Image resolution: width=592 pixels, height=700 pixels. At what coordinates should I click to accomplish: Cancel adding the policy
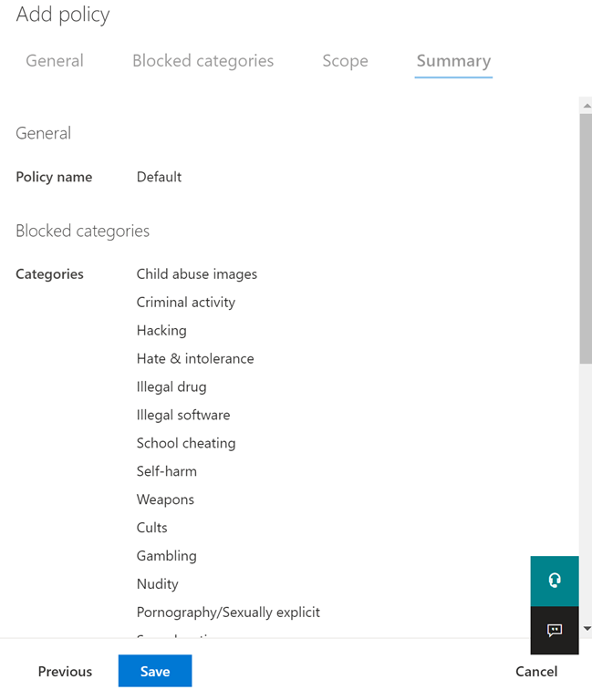click(x=535, y=671)
